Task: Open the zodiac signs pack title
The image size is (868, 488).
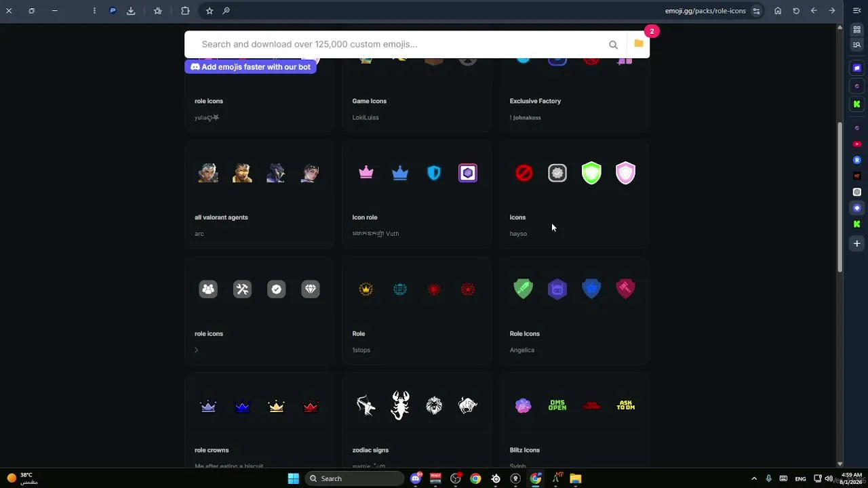Action: [x=370, y=450]
